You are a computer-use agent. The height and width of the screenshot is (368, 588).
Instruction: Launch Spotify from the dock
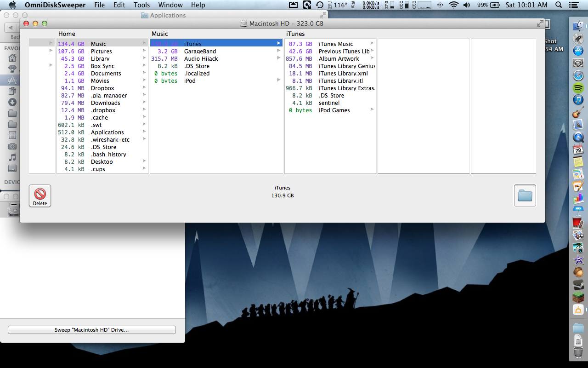point(578,88)
